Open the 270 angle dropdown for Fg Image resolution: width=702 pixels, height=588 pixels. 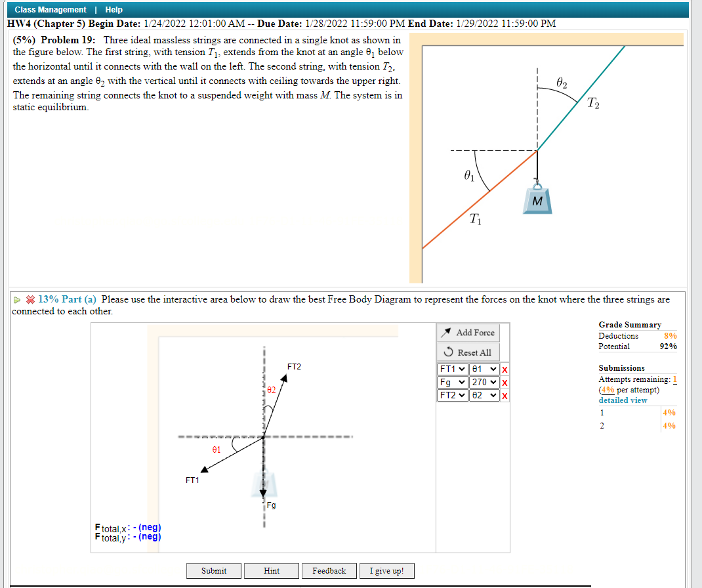point(484,382)
